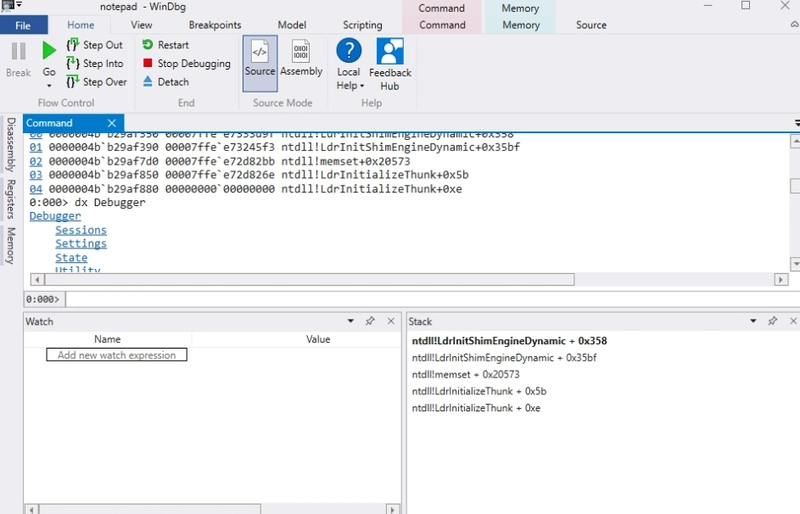Click the green Go play button
The width and height of the screenshot is (800, 514).
click(49, 51)
